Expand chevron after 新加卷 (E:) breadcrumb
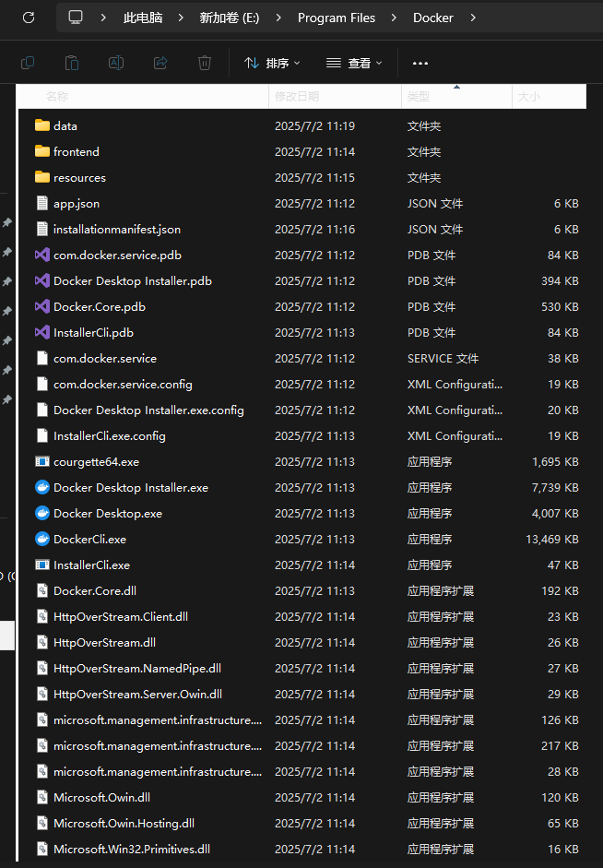The height and width of the screenshot is (868, 603). coord(278,18)
